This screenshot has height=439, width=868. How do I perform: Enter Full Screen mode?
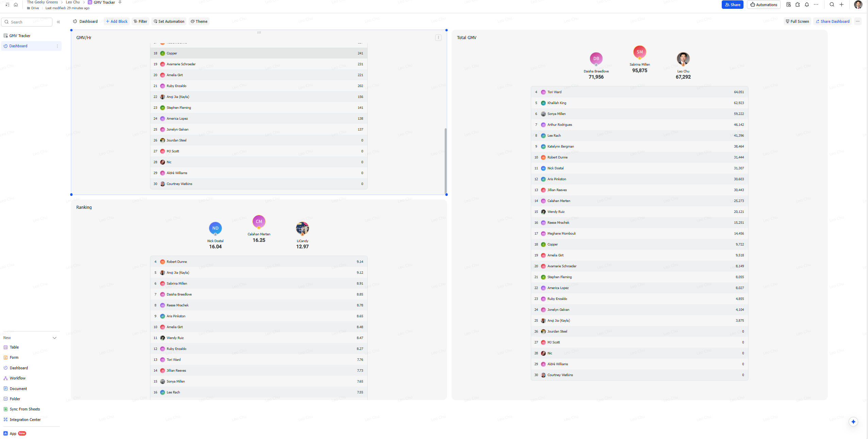797,21
